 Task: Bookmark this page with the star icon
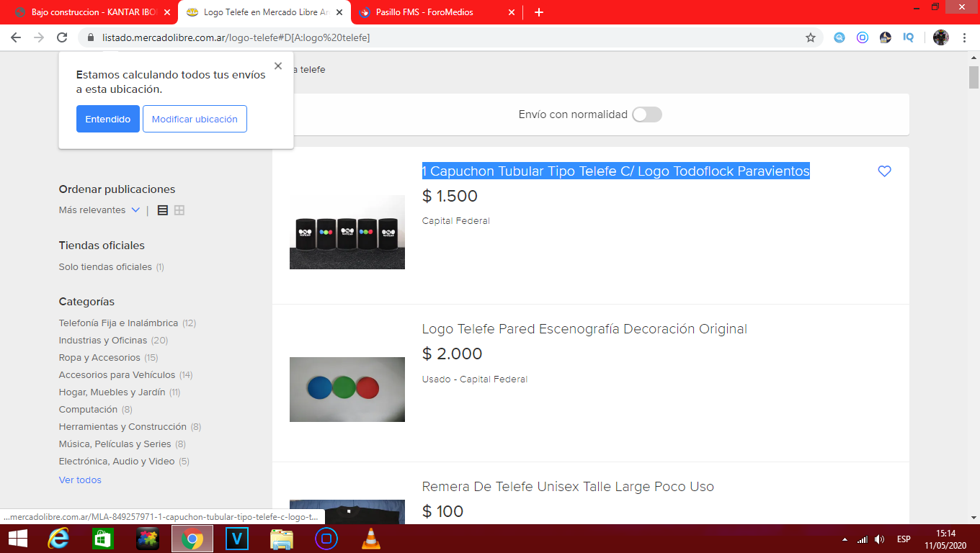pyautogui.click(x=810, y=37)
